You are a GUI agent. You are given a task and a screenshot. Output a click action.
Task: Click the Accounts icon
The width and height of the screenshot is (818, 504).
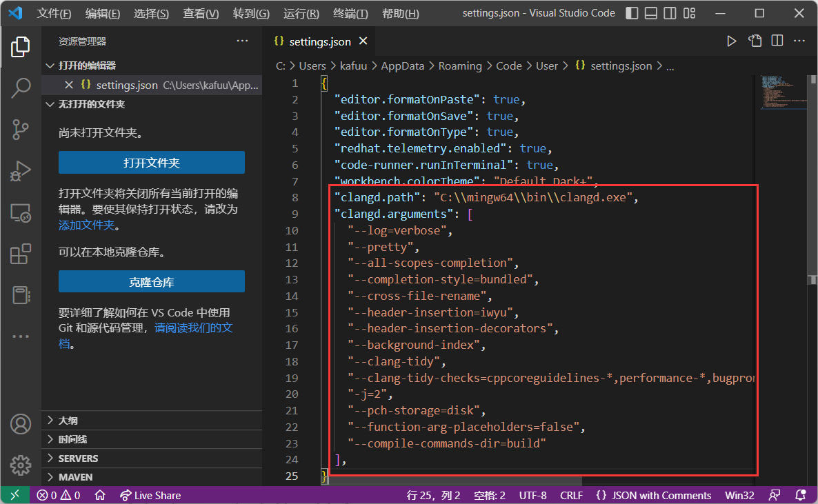click(21, 423)
